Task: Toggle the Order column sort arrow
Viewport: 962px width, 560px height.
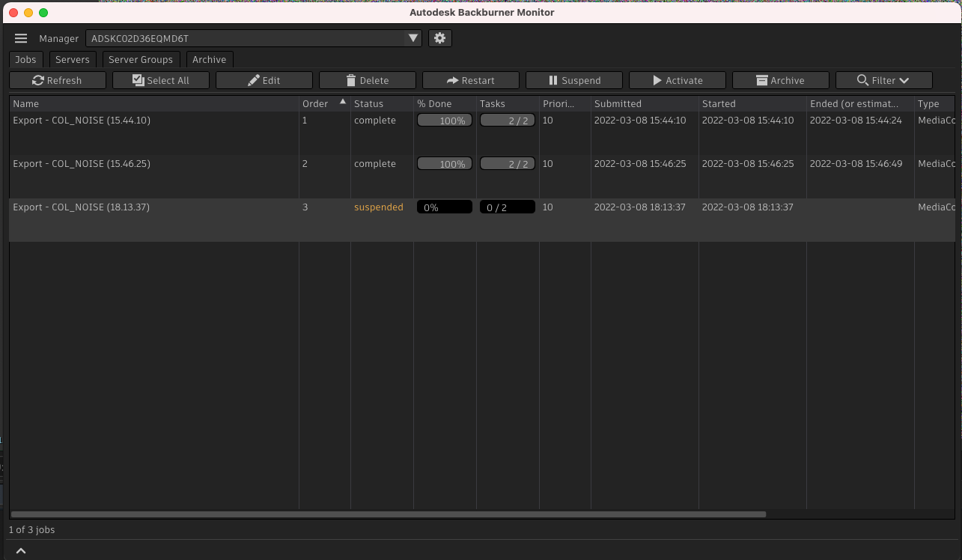Action: (342, 100)
